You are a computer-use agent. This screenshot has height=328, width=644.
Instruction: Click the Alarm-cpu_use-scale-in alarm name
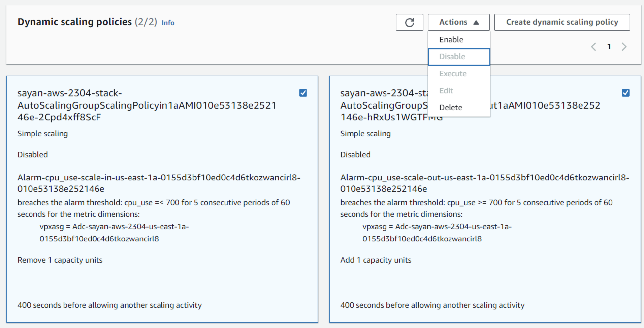(x=159, y=183)
